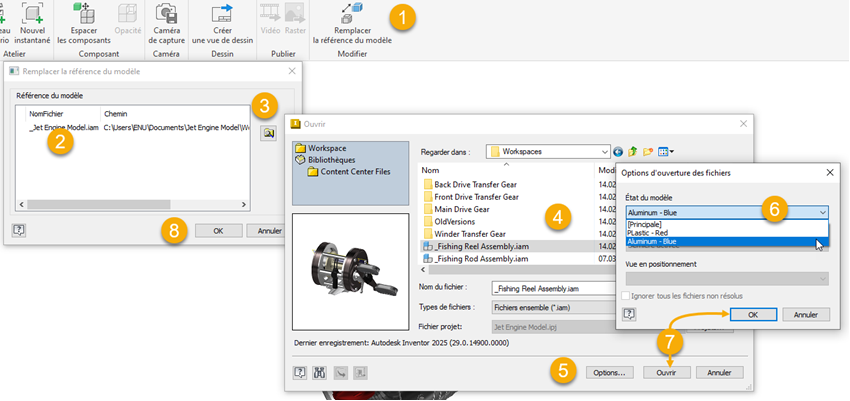Open Types de fichiers dropdown
850x401 pixels.
(553, 307)
